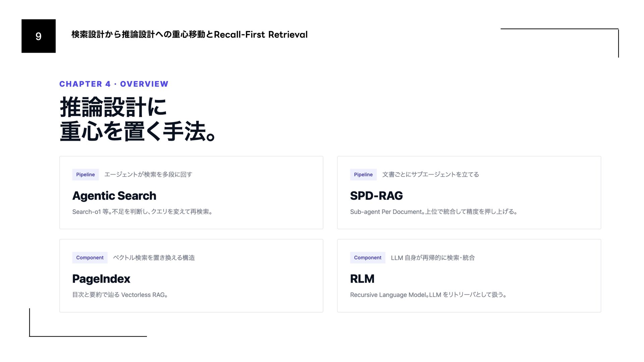Click the Recursive Language Model description
644x362 pixels.
tap(428, 295)
